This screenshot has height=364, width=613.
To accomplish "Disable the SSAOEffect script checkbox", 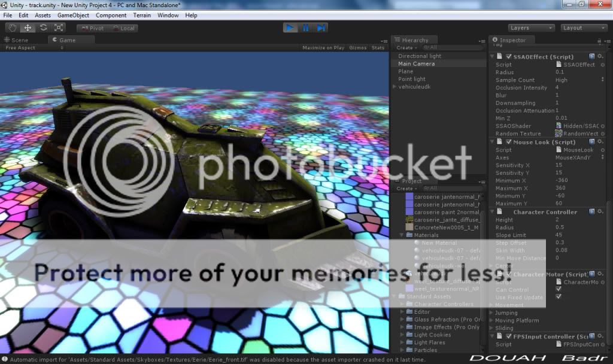I will pos(509,56).
